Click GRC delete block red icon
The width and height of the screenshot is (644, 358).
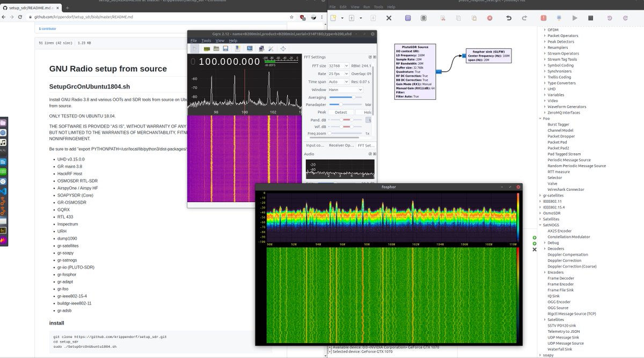coord(490,18)
